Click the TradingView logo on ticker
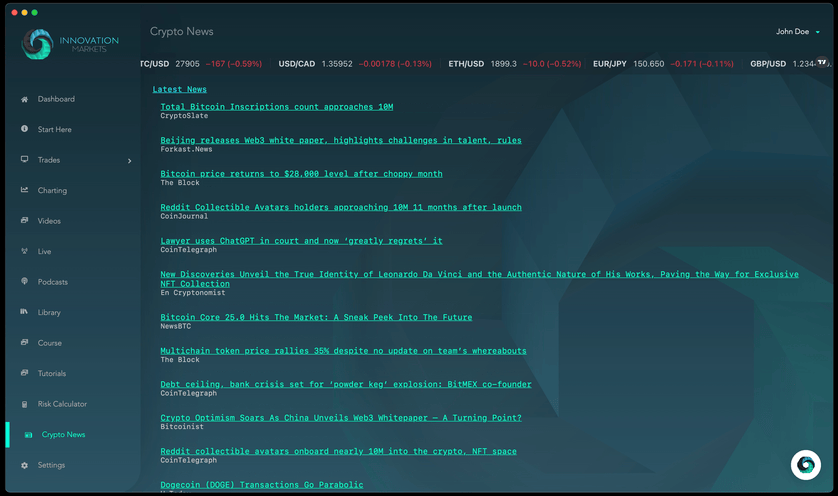This screenshot has width=838, height=496. click(x=822, y=62)
